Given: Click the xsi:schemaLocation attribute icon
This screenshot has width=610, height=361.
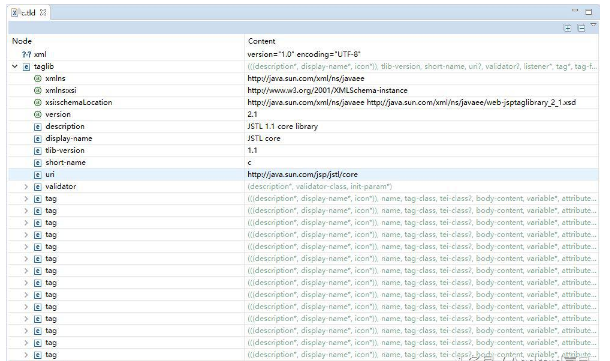Looking at the screenshot, I should (38, 103).
